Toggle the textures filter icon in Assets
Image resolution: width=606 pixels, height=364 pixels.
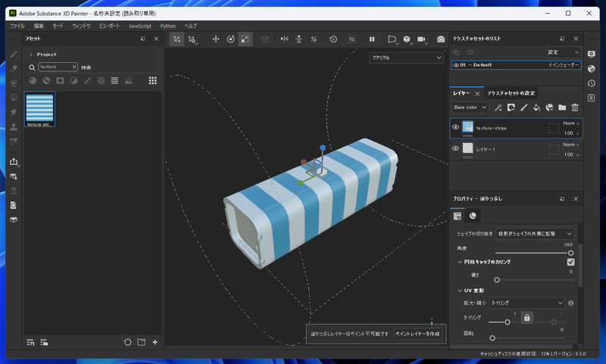tap(115, 80)
